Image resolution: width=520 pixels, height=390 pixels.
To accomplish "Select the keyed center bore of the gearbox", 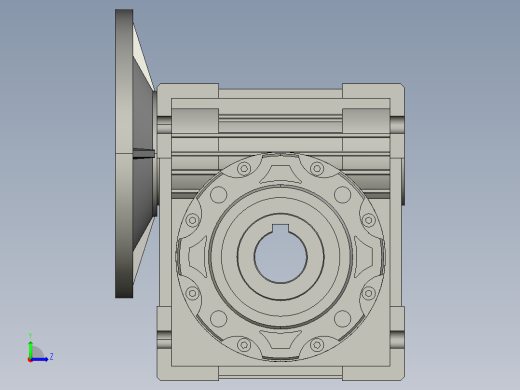I will click(x=281, y=257).
